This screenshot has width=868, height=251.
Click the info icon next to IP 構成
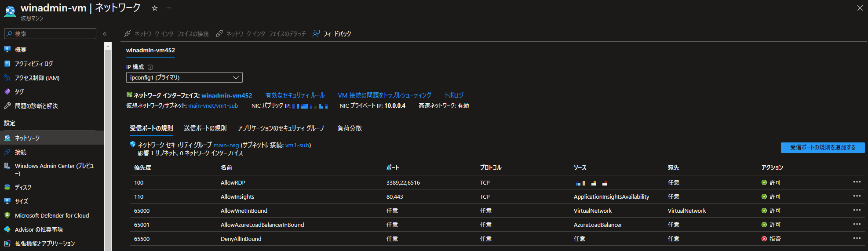[x=150, y=67]
